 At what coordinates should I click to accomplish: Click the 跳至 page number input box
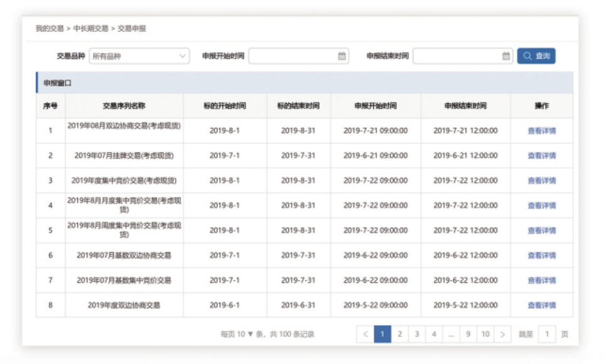tap(546, 335)
